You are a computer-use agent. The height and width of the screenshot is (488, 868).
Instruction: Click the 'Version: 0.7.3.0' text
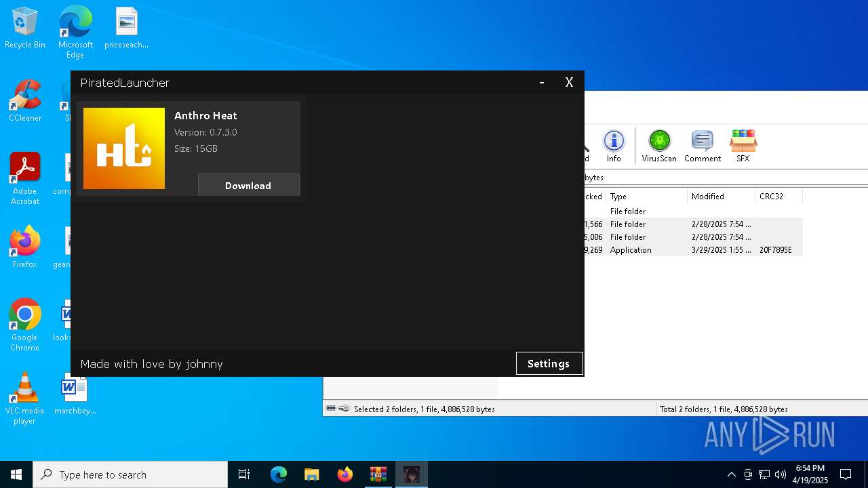click(x=205, y=132)
